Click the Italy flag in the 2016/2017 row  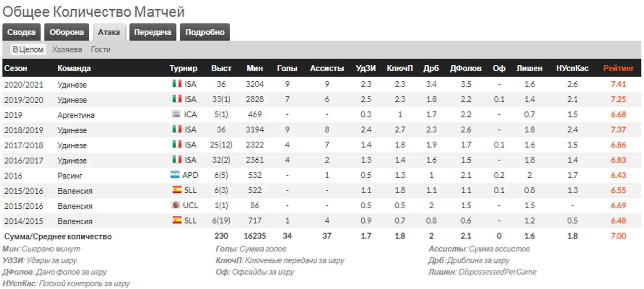[177, 159]
